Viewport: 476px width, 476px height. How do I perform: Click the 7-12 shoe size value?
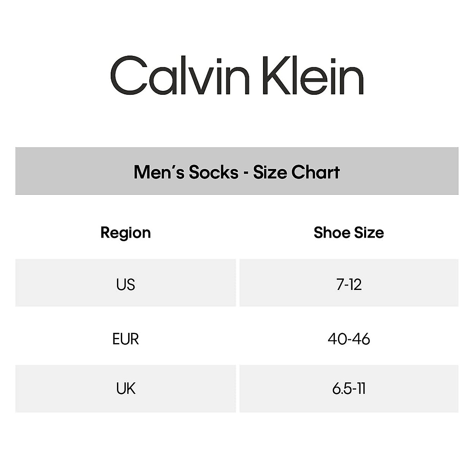(349, 284)
